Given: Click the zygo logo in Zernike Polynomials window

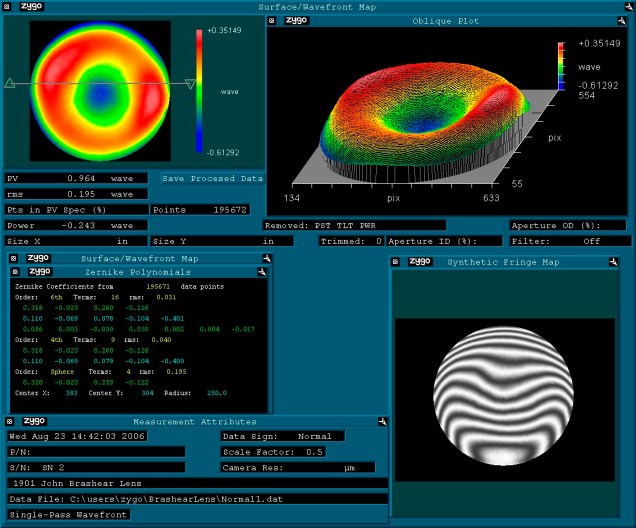Looking at the screenshot, I should pos(40,271).
